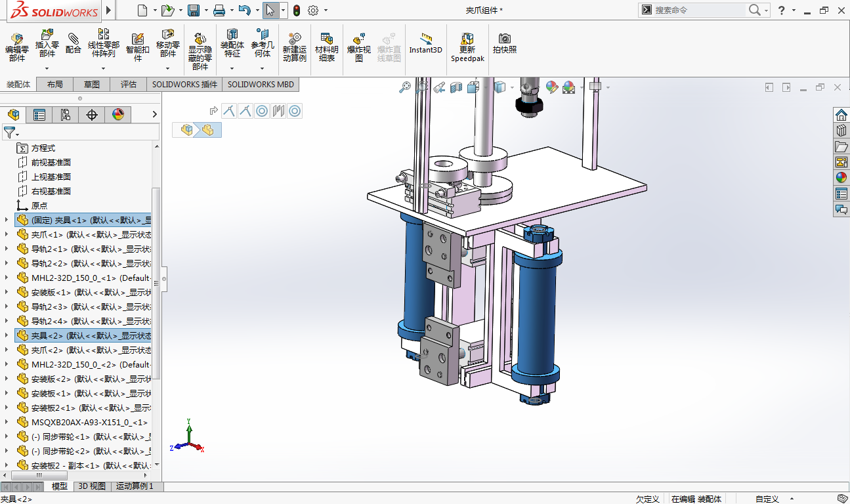
Task: Click the New document icon
Action: 142,10
